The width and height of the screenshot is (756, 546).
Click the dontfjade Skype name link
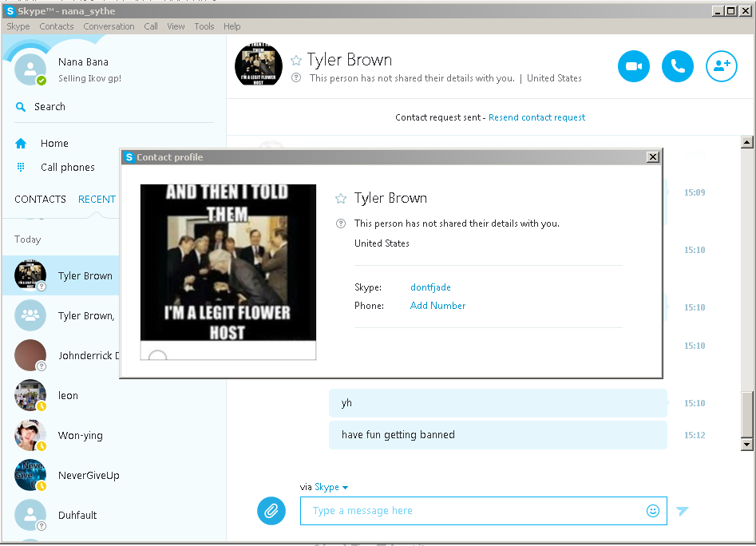(x=430, y=287)
